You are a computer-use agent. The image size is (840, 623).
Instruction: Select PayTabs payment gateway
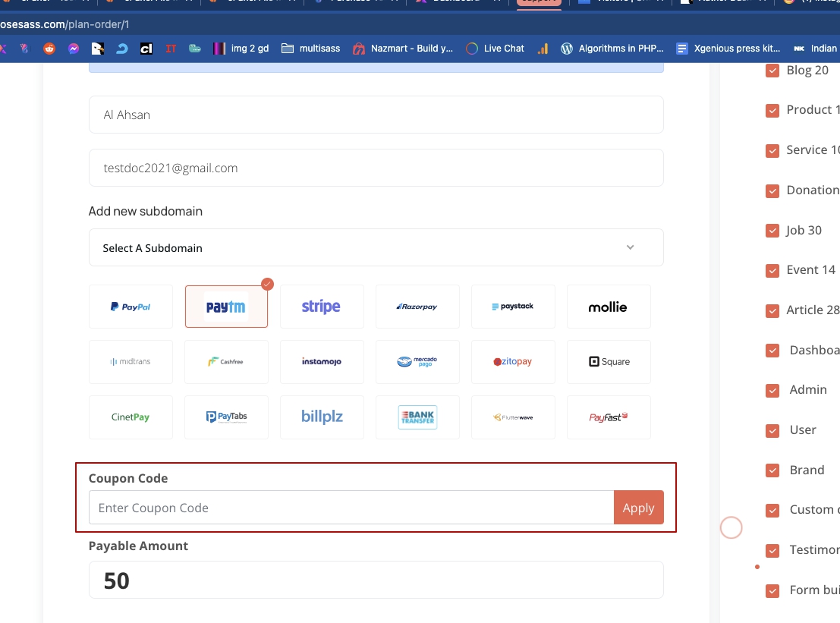(226, 417)
